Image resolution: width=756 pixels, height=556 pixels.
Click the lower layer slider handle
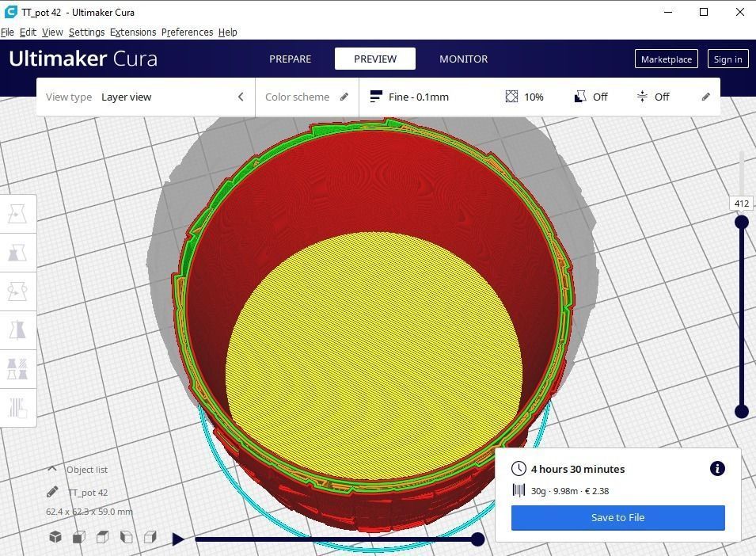point(742,411)
